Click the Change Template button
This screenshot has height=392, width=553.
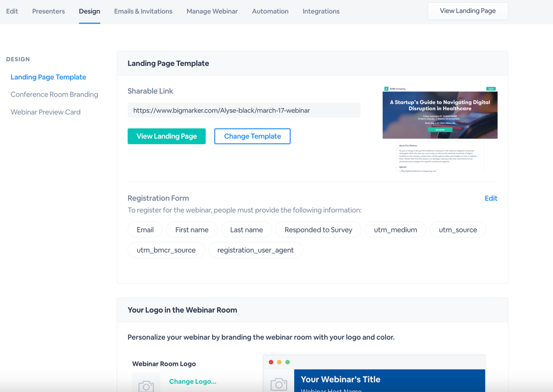point(252,136)
